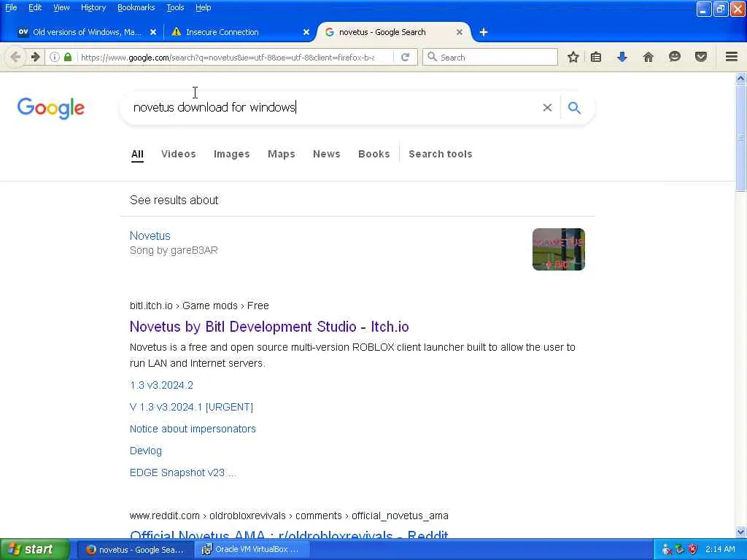This screenshot has width=747, height=560.
Task: Click the Novetus thumbnail image
Action: [x=559, y=249]
